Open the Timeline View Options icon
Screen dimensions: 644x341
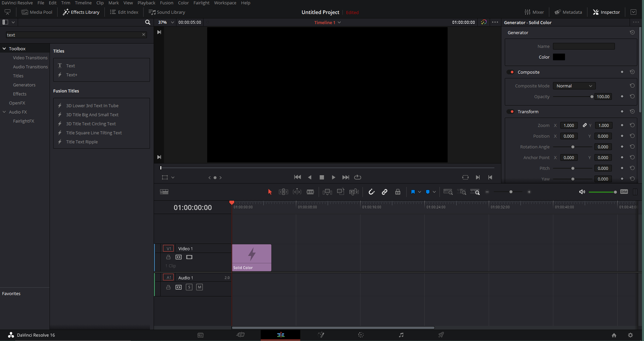coord(164,192)
